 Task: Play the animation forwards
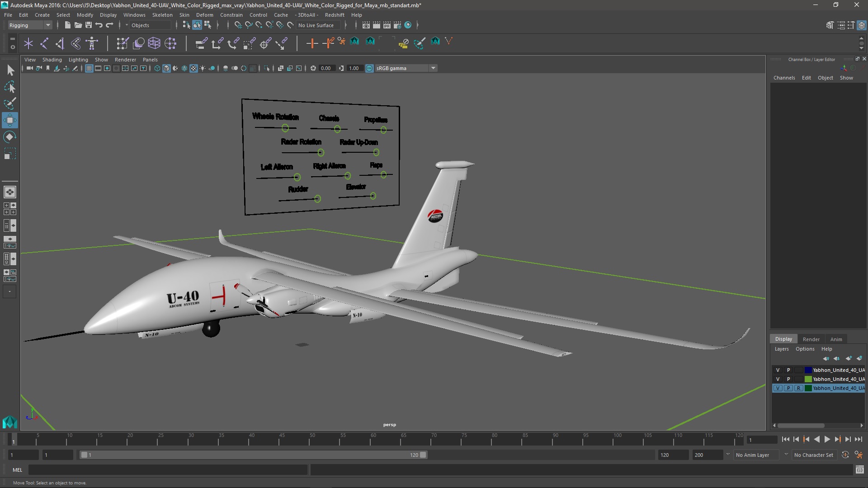[x=827, y=439]
